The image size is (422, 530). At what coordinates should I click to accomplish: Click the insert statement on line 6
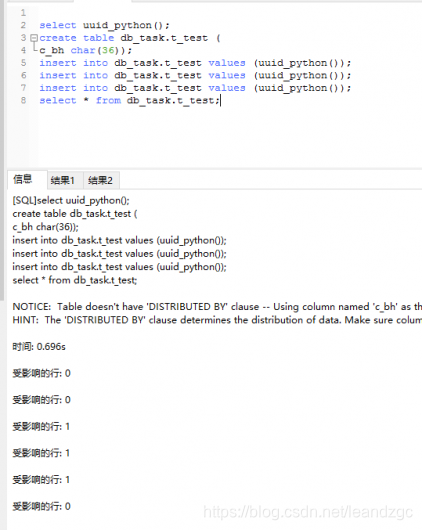click(x=195, y=75)
